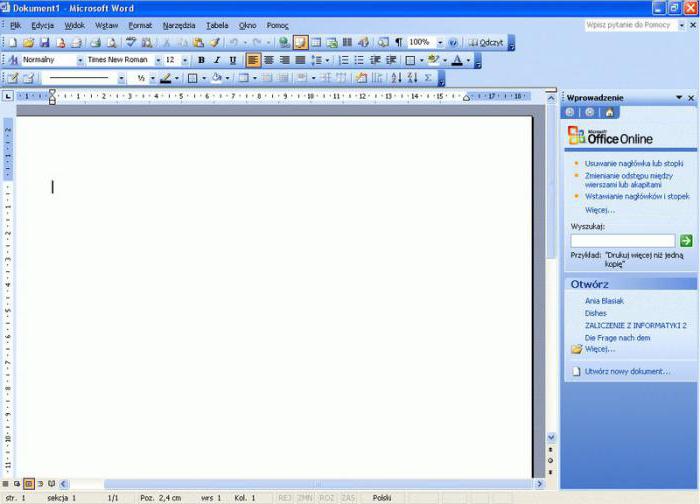Open the Format menu
The height and width of the screenshot is (504, 700).
coord(140,26)
